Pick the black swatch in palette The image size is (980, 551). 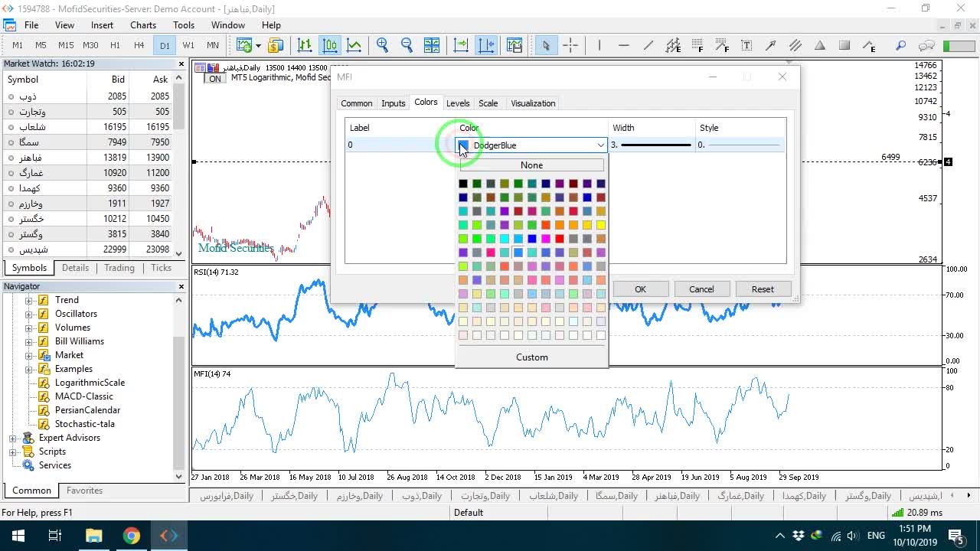coord(463,184)
